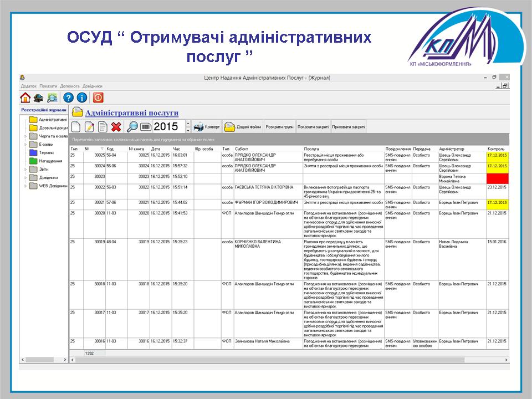Click the Суб'єкт column header
The height and width of the screenshot is (399, 532).
tap(242, 149)
